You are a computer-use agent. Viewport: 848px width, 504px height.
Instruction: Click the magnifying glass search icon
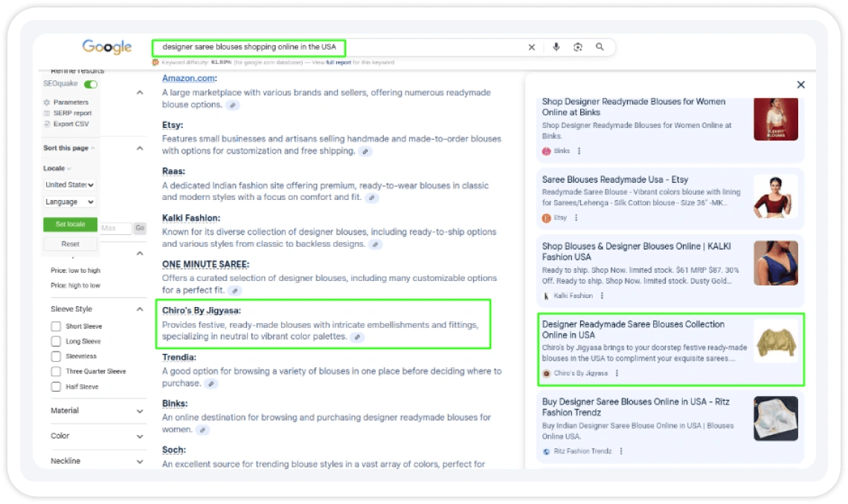click(x=600, y=48)
